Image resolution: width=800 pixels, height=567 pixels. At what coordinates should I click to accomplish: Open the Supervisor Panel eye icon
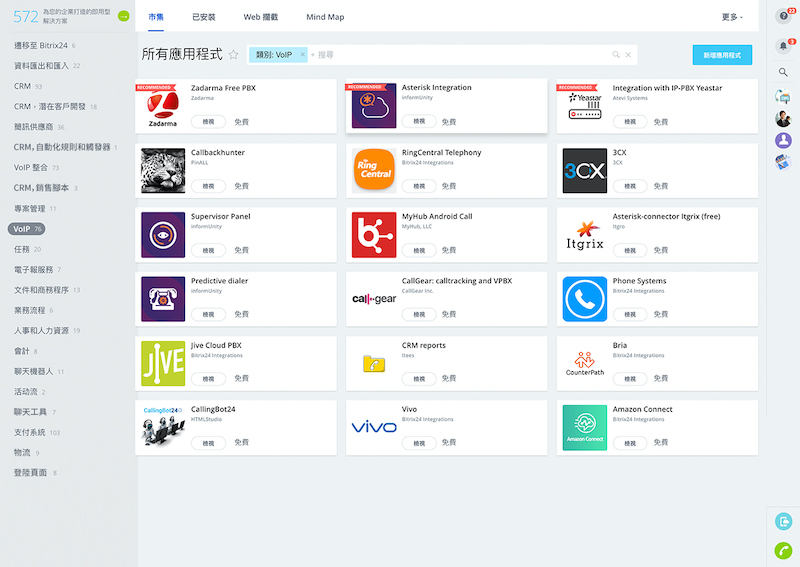[x=163, y=235]
